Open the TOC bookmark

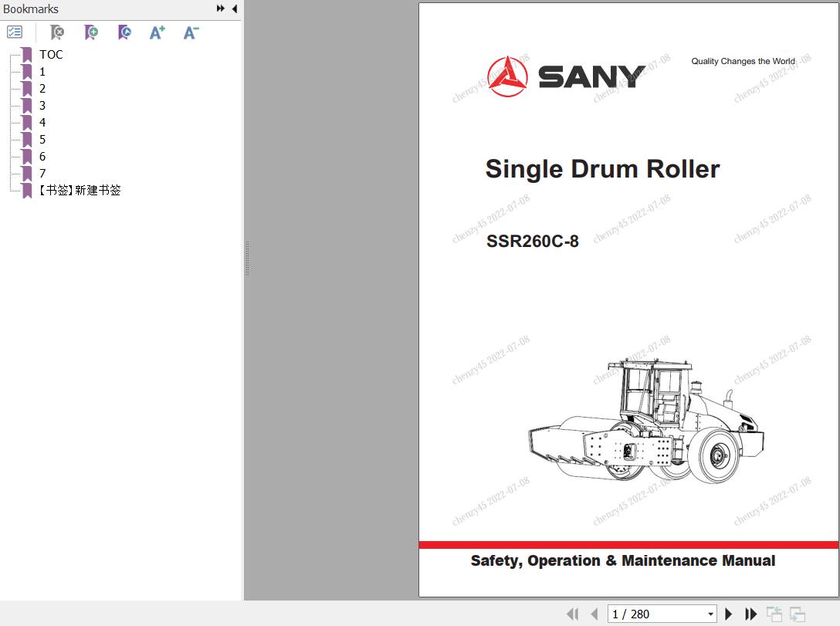tap(51, 55)
